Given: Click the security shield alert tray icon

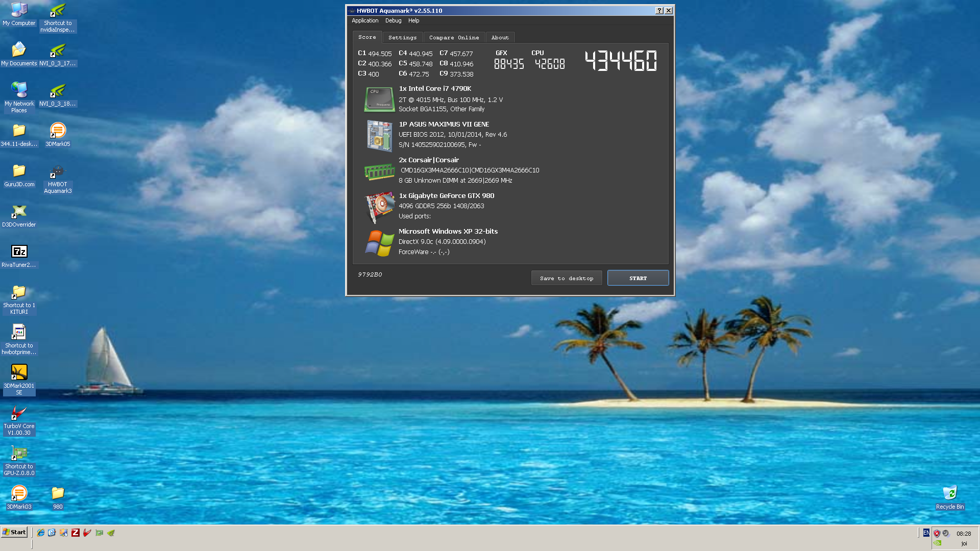Looking at the screenshot, I should (937, 533).
